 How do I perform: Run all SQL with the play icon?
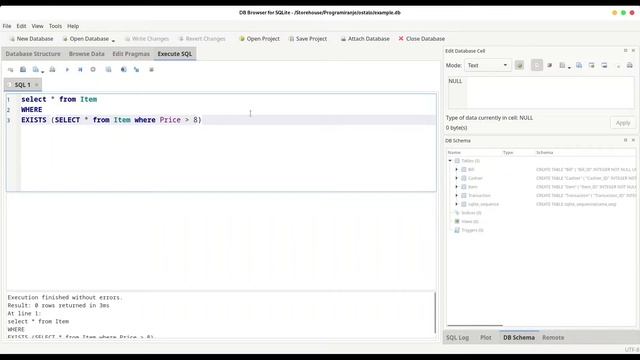[67, 70]
